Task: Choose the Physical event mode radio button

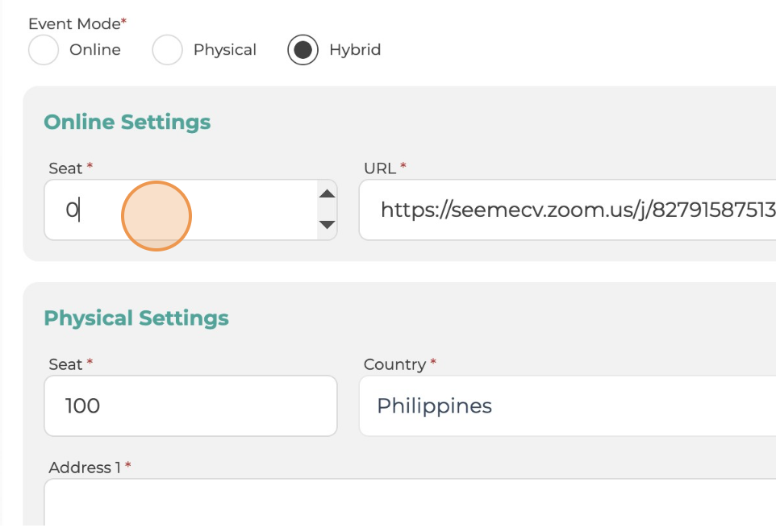Action: click(x=167, y=49)
